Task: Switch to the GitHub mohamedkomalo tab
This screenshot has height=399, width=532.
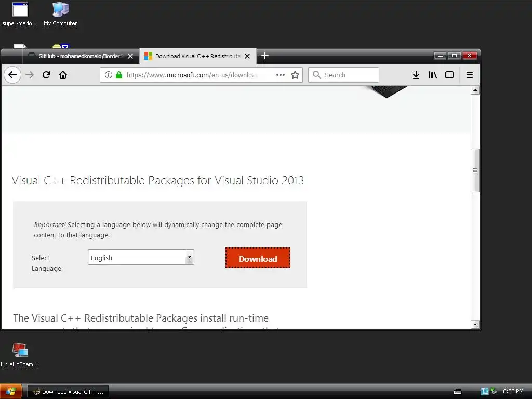Action: 81,56
